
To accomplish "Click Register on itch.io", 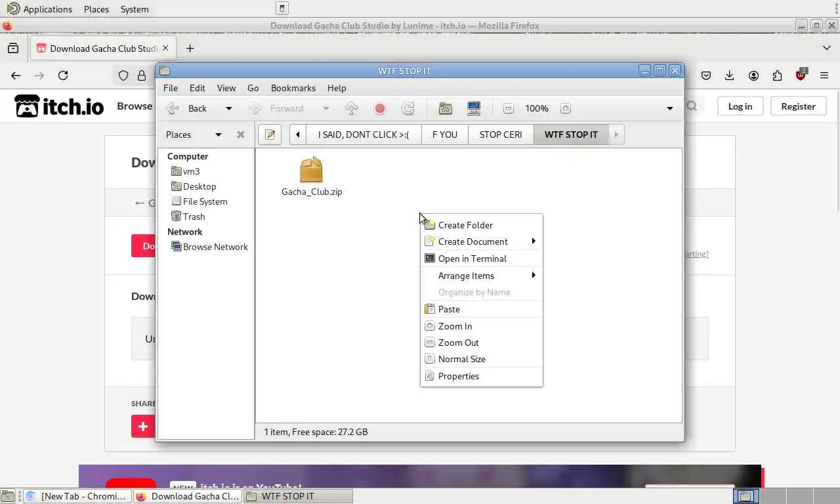I will pos(798,106).
